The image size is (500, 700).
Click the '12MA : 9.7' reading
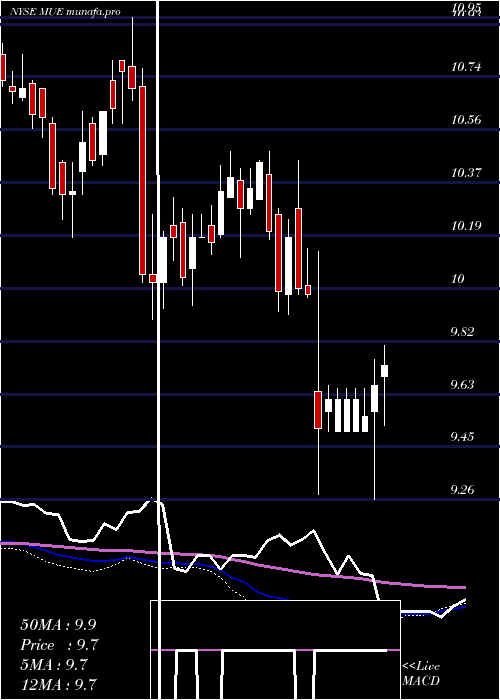coord(58,684)
